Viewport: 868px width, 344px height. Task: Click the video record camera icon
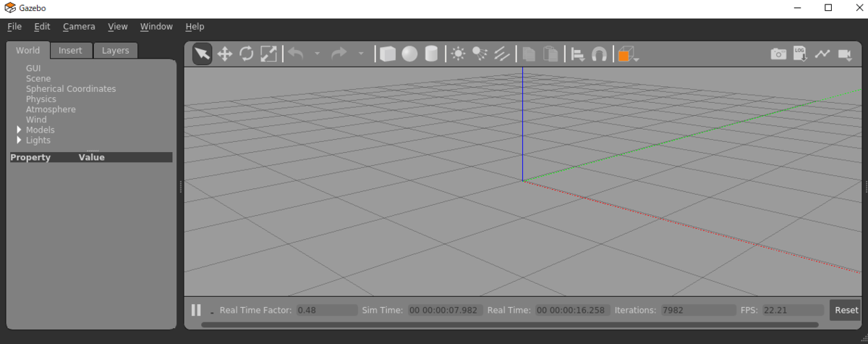pos(845,54)
